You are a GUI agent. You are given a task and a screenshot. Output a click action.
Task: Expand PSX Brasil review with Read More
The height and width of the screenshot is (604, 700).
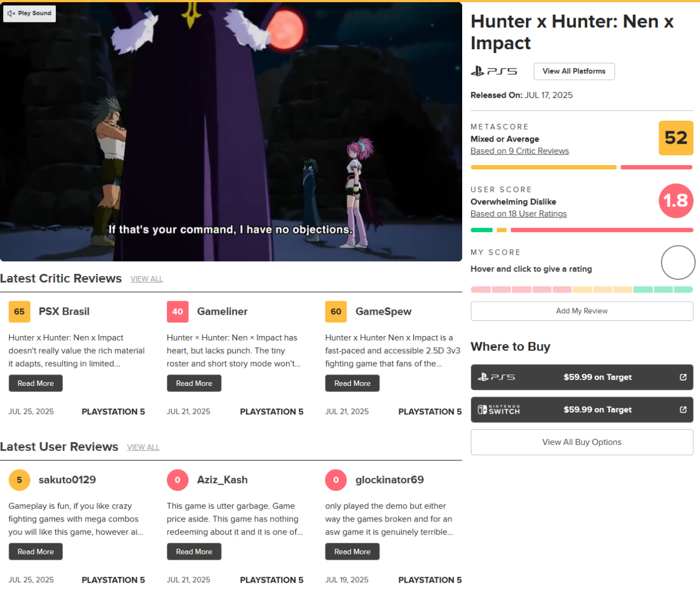36,383
